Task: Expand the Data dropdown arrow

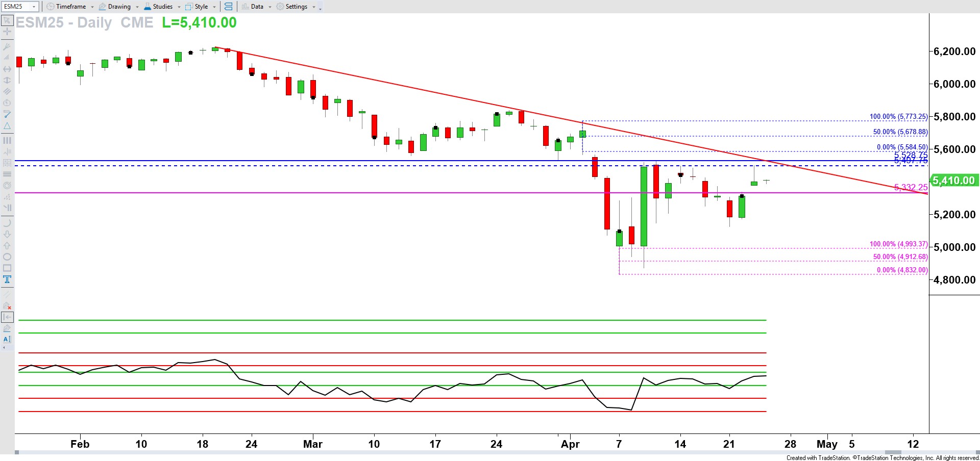Action: (270, 7)
